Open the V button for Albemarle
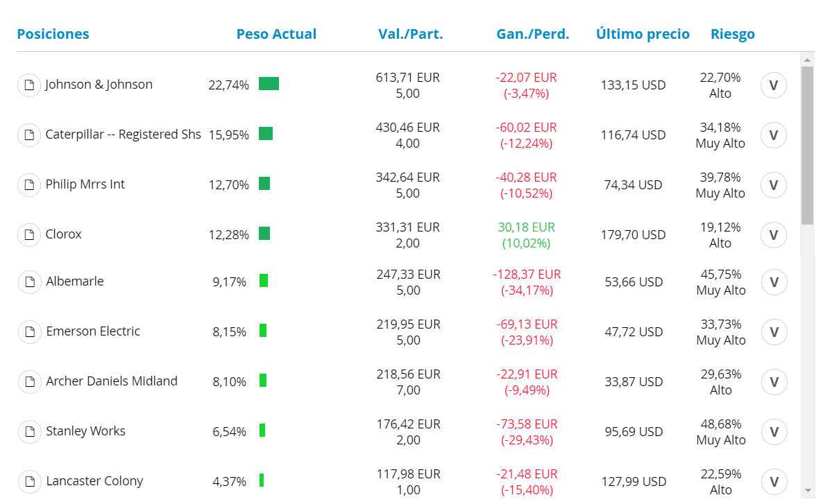This screenshot has height=504, width=832. coord(774,282)
